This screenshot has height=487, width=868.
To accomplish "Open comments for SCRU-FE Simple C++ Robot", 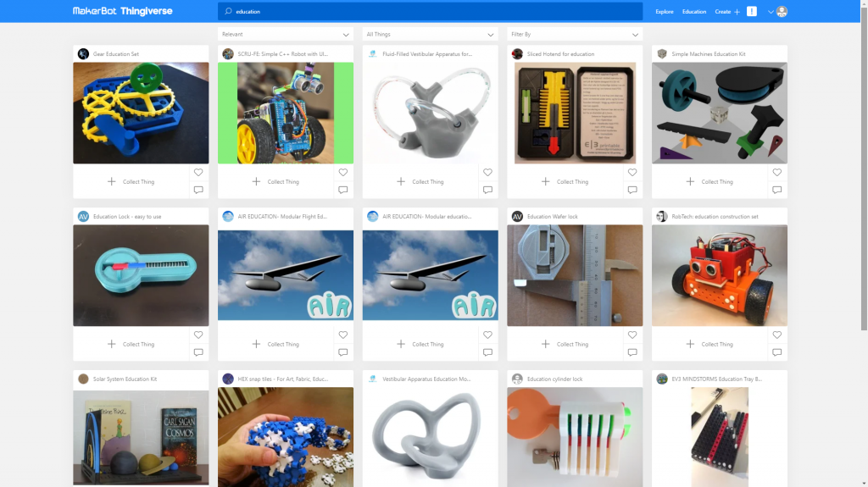I will 342,190.
